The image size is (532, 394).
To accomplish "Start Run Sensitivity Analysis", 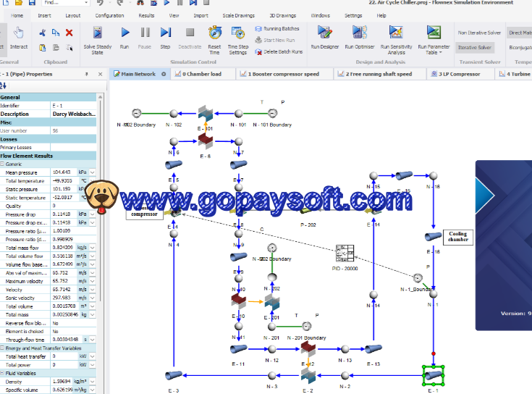I will pos(397,33).
